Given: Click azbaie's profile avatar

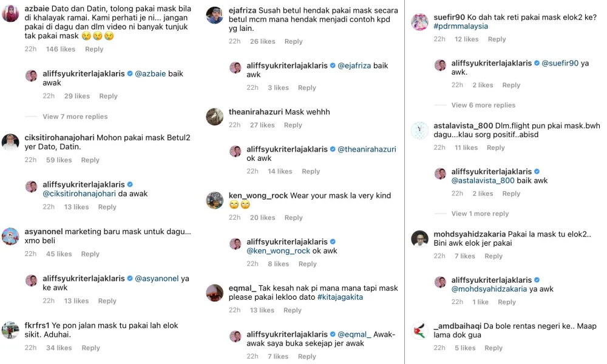Looking at the screenshot, I should click(10, 13).
